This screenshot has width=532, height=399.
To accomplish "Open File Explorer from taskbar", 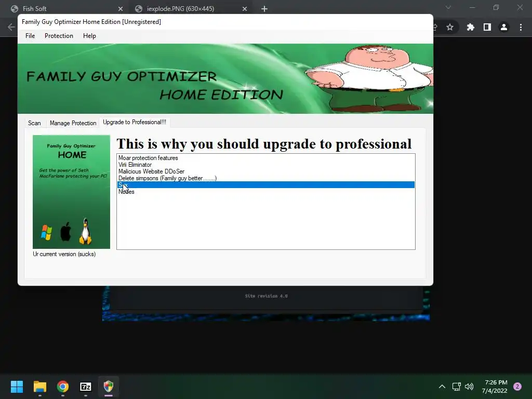I will 40,387.
